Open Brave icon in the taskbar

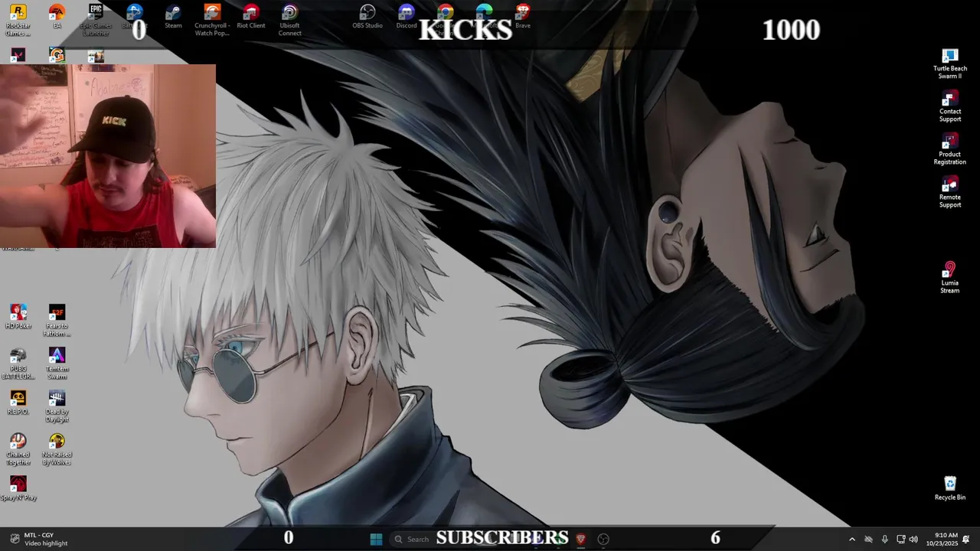click(x=580, y=539)
